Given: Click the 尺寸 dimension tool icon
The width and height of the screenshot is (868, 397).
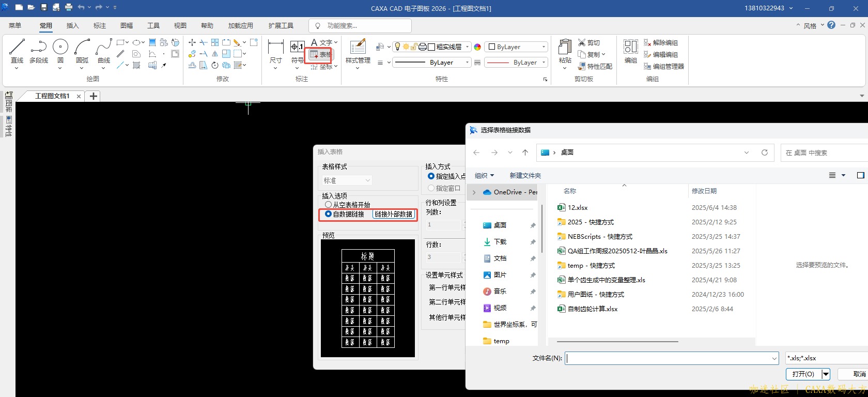Looking at the screenshot, I should pos(275,48).
